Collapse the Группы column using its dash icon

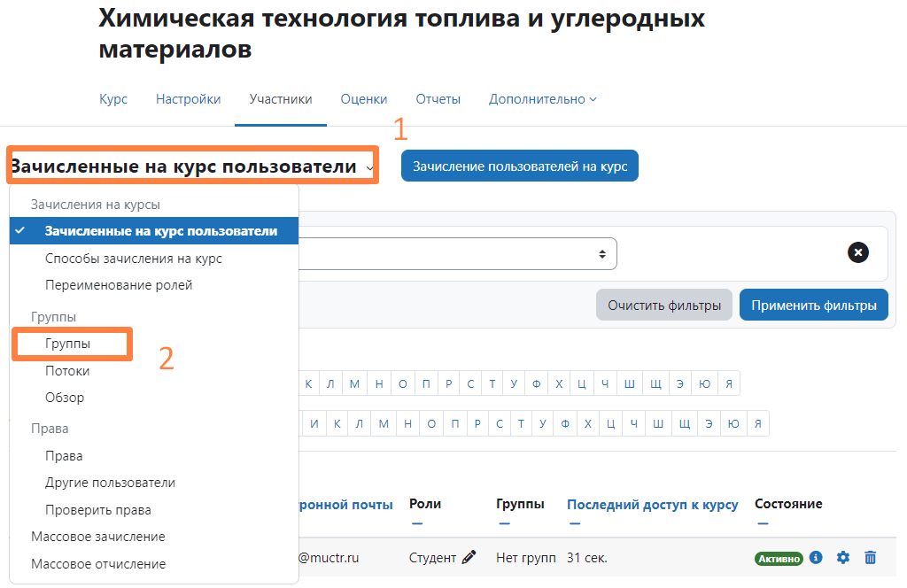point(504,523)
